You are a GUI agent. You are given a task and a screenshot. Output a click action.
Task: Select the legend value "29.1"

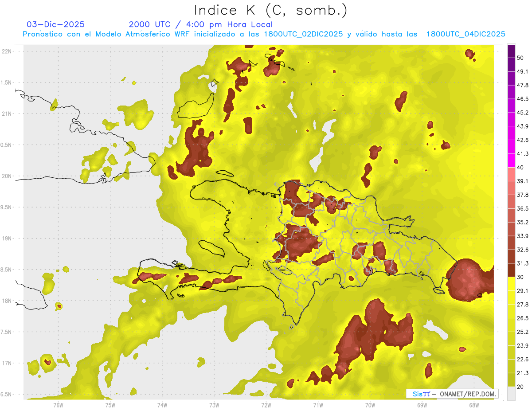[x=523, y=291]
